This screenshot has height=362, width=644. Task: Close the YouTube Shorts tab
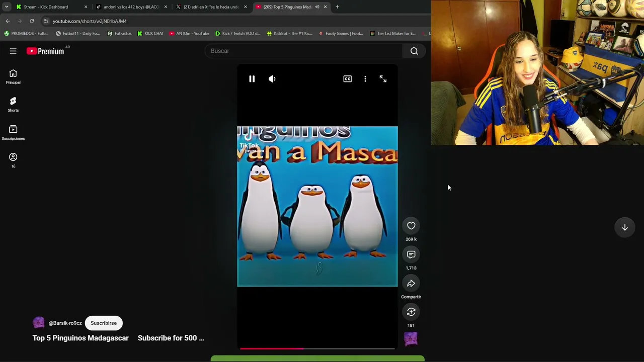tap(325, 7)
